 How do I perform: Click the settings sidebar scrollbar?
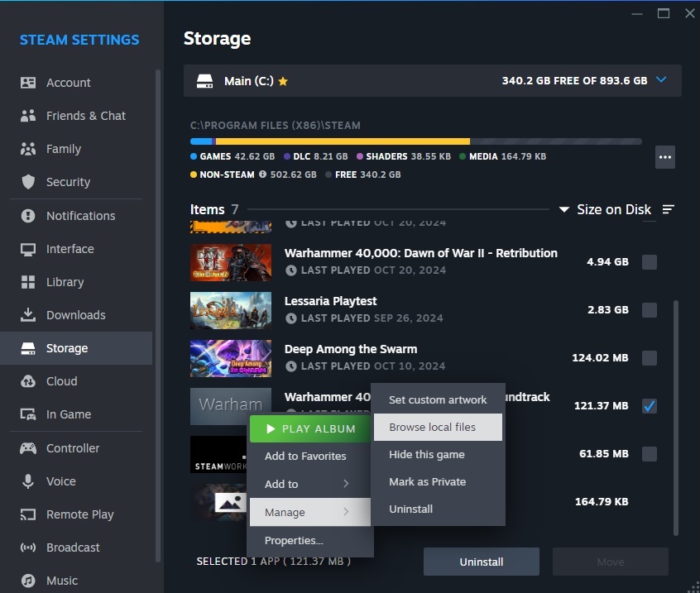pyautogui.click(x=157, y=315)
